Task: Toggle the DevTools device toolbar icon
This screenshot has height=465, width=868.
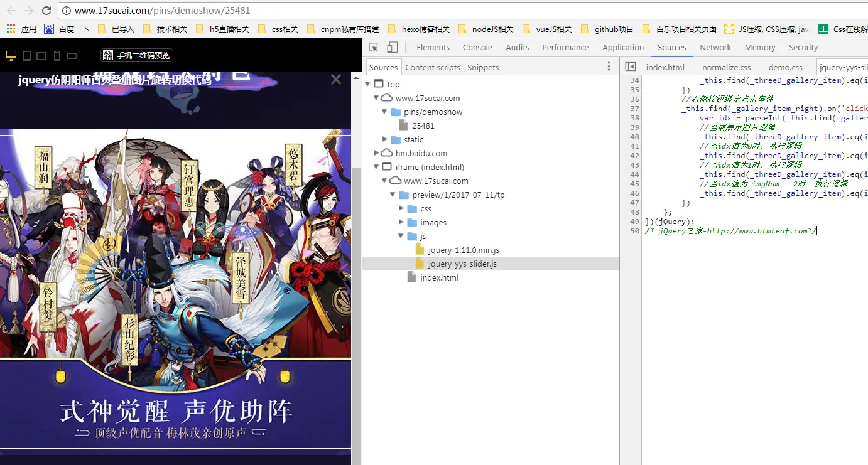Action: pyautogui.click(x=392, y=47)
